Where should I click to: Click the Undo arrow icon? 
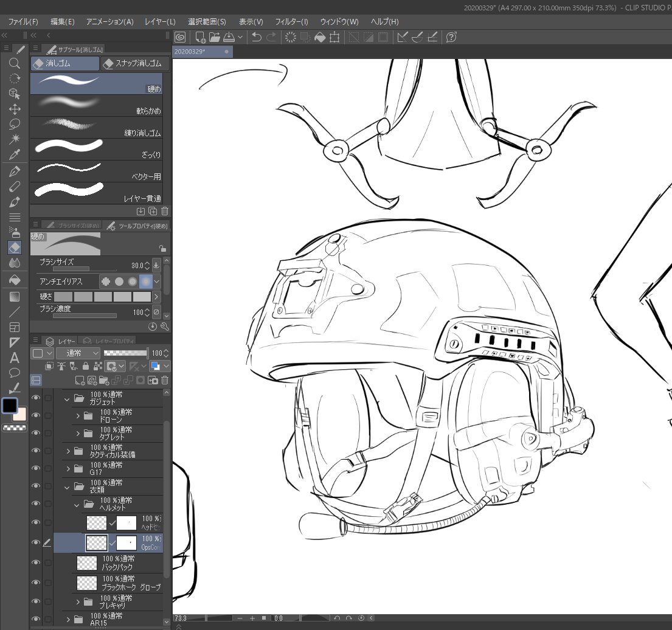(x=256, y=37)
